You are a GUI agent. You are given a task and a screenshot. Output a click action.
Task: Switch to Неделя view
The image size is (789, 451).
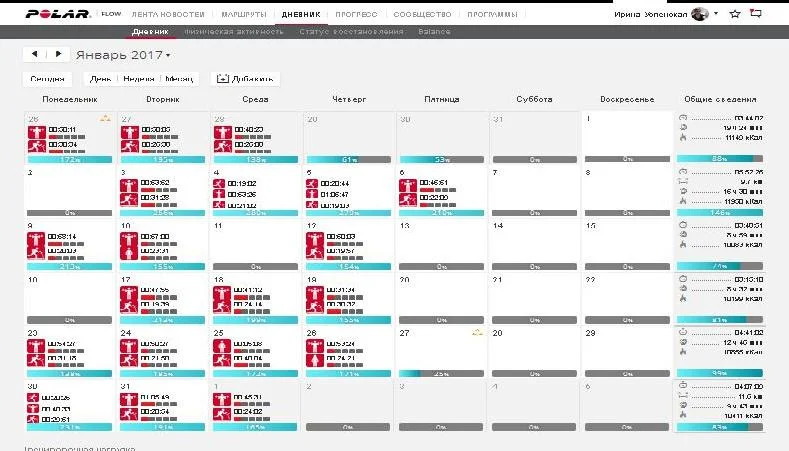click(x=138, y=79)
